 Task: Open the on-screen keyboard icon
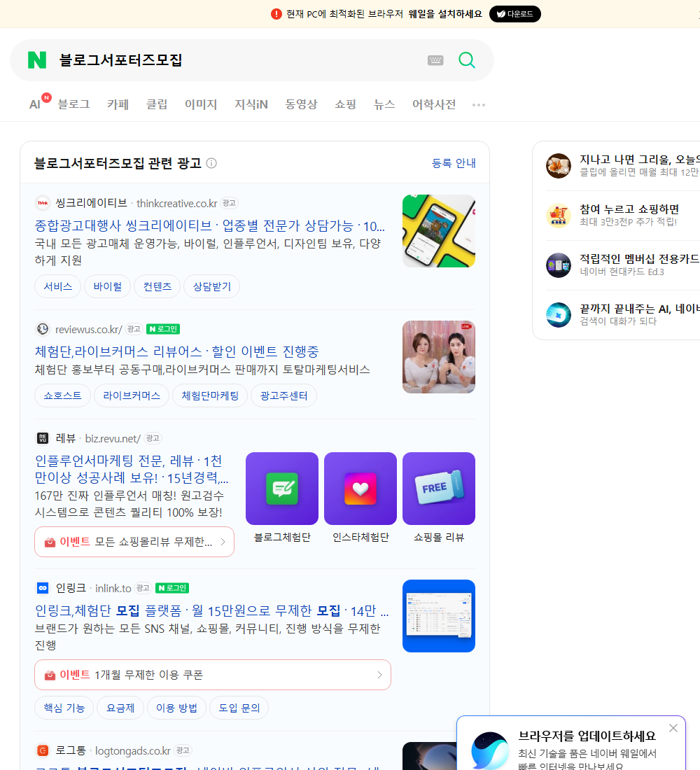click(435, 60)
